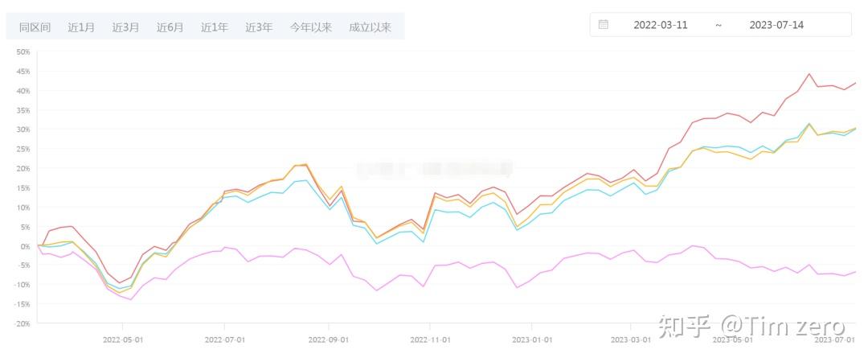Image resolution: width=868 pixels, height=362 pixels.
Task: Click the 2023-01-01 x-axis date label
Action: [532, 339]
